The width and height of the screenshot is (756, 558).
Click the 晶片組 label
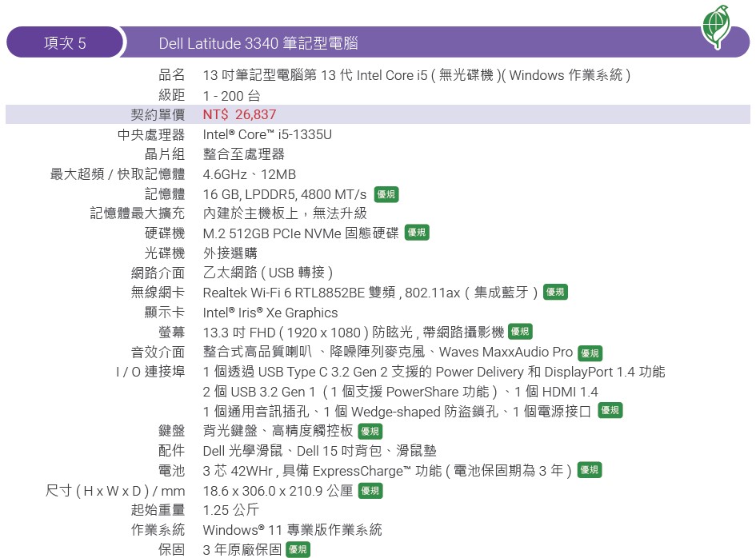(x=165, y=154)
